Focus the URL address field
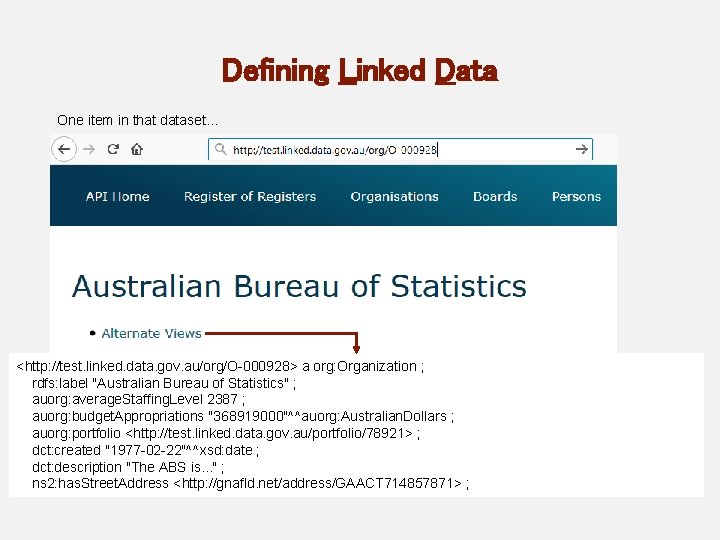 (400, 149)
